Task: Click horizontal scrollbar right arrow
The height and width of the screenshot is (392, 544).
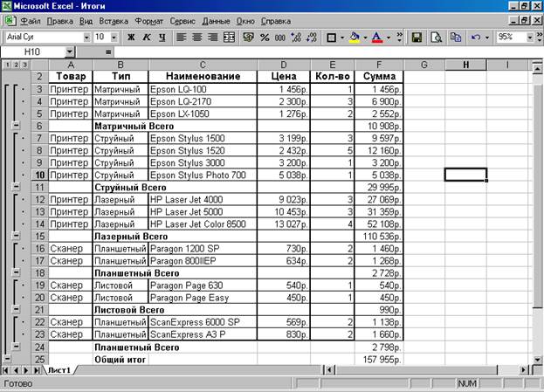Action: click(x=524, y=370)
